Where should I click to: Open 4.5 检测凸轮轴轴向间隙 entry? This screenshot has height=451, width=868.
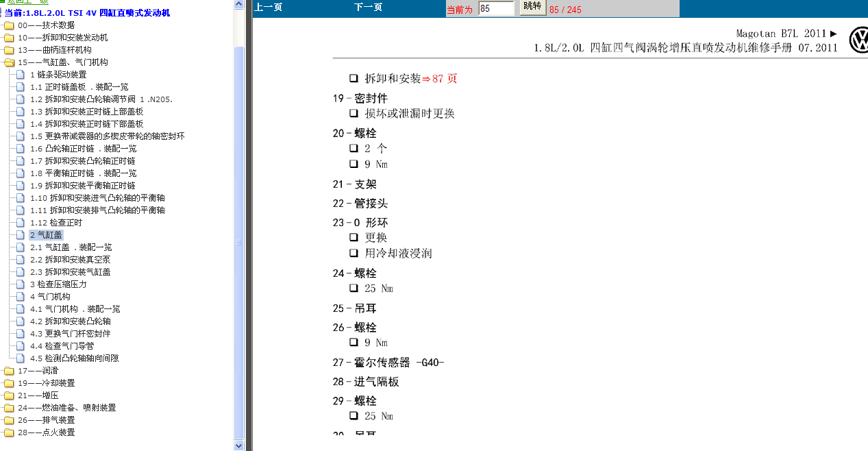point(75,358)
